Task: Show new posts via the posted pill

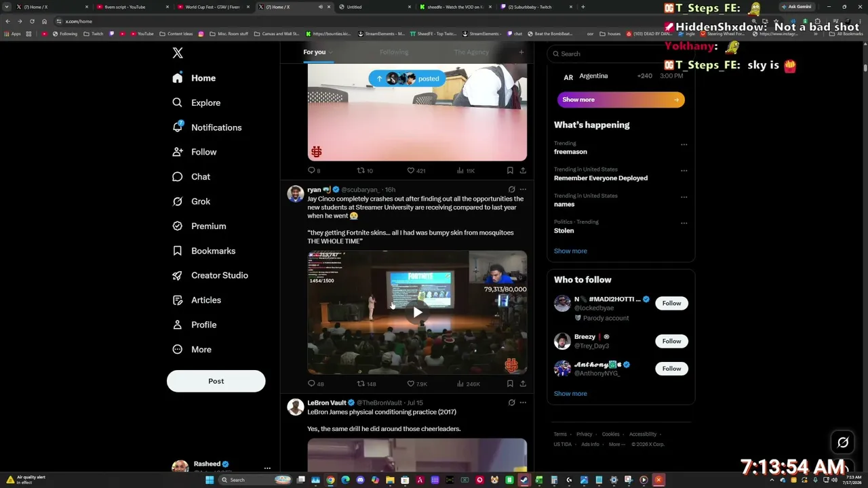Action: point(408,79)
